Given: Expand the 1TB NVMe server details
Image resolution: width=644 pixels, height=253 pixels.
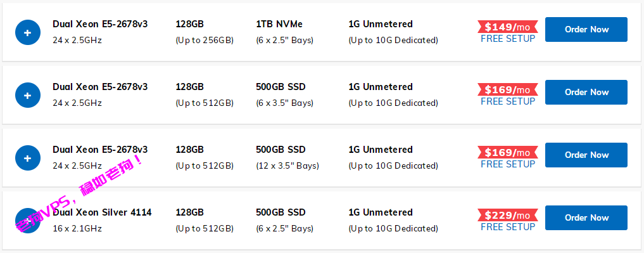Looking at the screenshot, I should click(27, 32).
